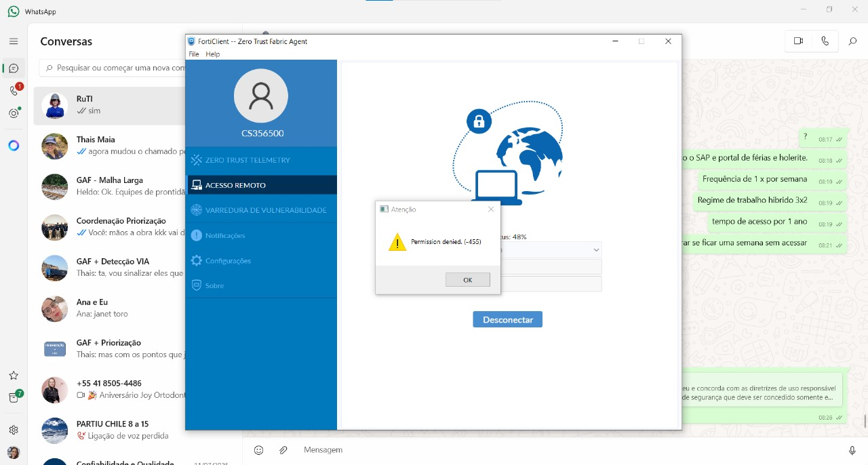Open the GAF + Detecção VIA conversation
Viewport: 868px width, 465px height.
click(x=111, y=268)
